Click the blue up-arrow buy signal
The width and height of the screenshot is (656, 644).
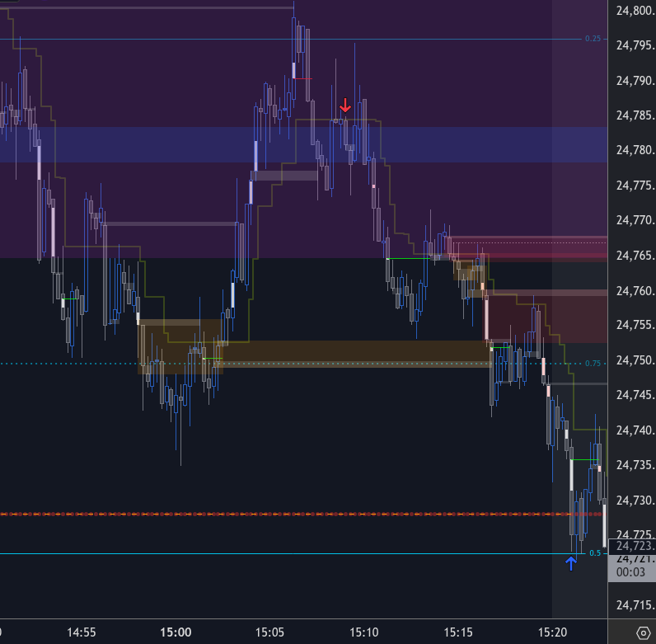coord(571,563)
